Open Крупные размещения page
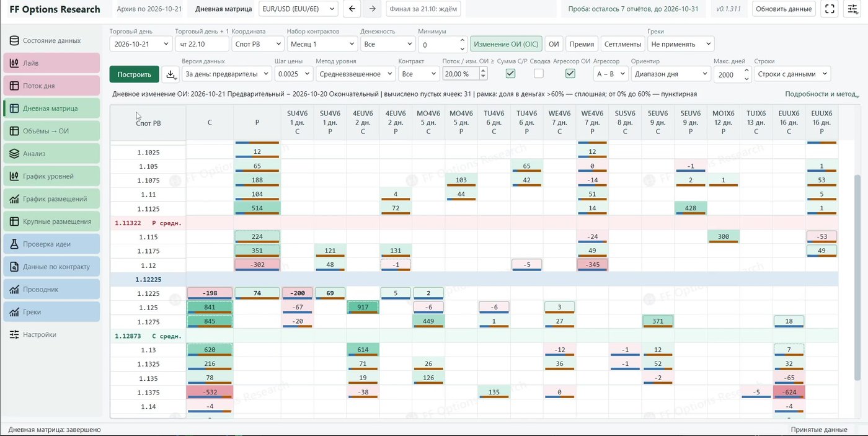The height and width of the screenshot is (436, 868). [x=51, y=221]
